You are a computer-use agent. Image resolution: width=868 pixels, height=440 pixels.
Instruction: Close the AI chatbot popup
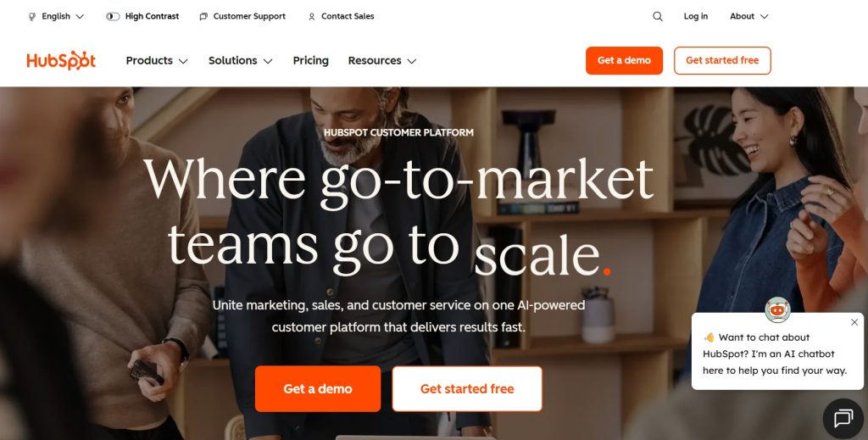pyautogui.click(x=854, y=322)
